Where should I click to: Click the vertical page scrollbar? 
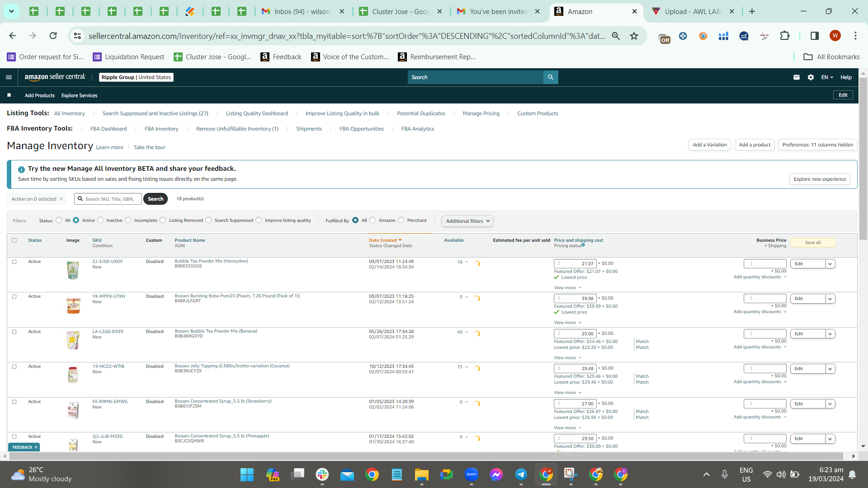(863, 158)
